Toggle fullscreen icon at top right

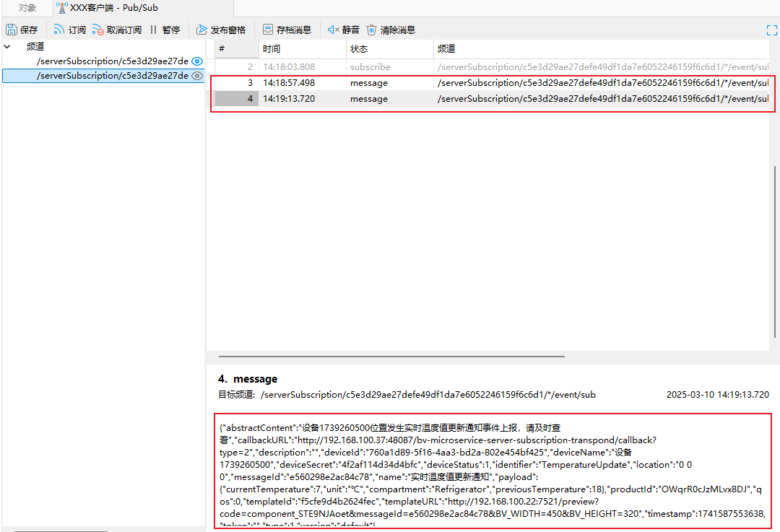771,30
